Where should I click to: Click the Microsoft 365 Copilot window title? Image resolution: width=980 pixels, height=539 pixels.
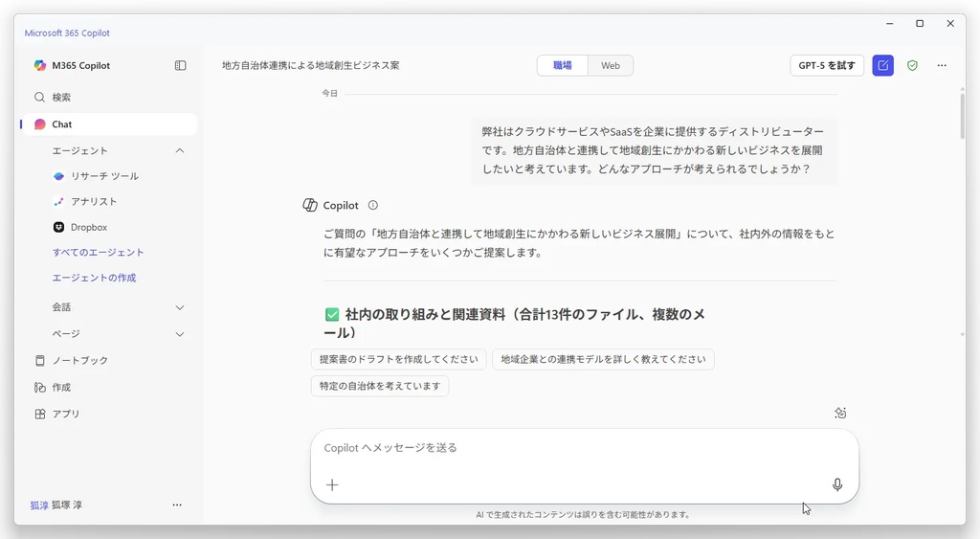point(67,34)
